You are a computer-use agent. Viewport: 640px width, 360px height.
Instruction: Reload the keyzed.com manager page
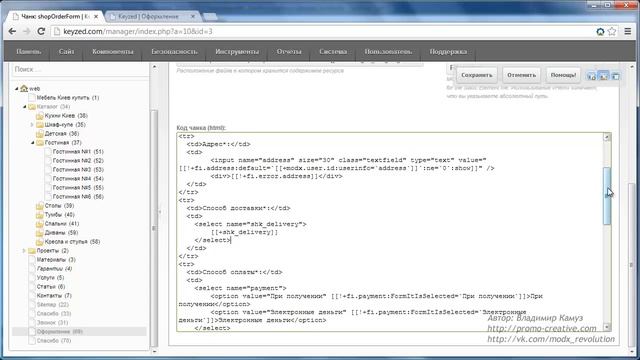click(x=41, y=31)
